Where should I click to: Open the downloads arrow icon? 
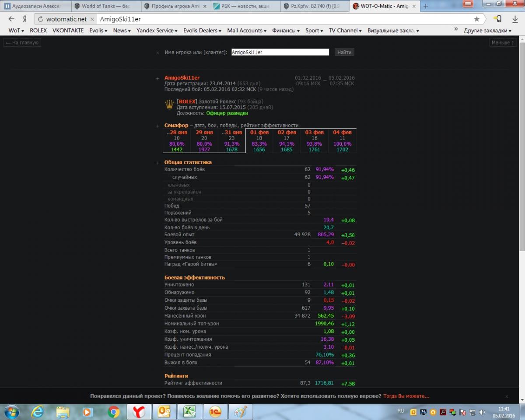click(x=514, y=19)
